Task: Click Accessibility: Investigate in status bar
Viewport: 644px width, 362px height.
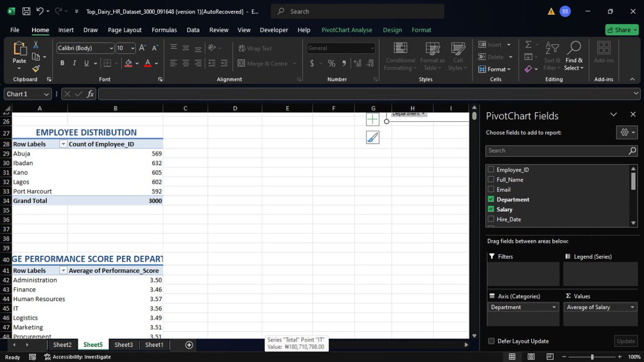Action: (78, 357)
